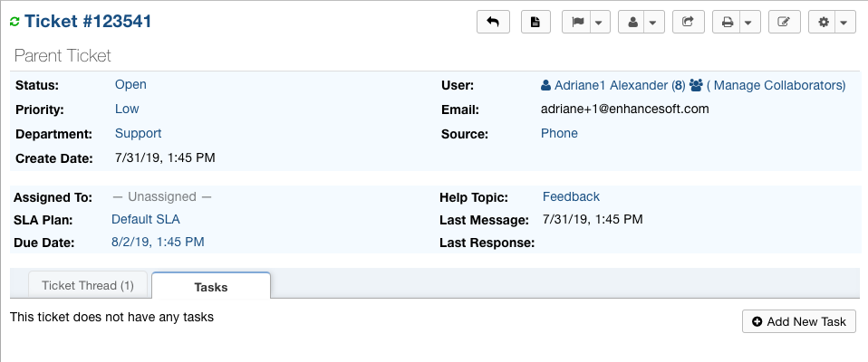
Task: Click the Add New Task button
Action: pyautogui.click(x=798, y=321)
